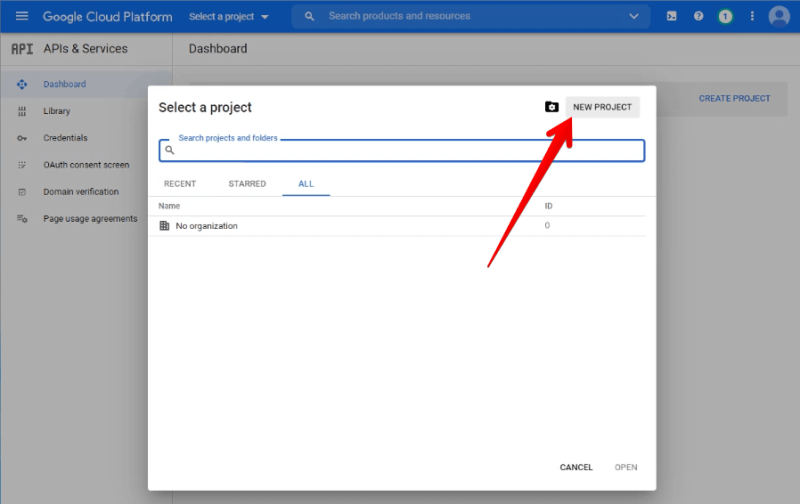
Task: Open the user account avatar
Action: click(x=779, y=16)
